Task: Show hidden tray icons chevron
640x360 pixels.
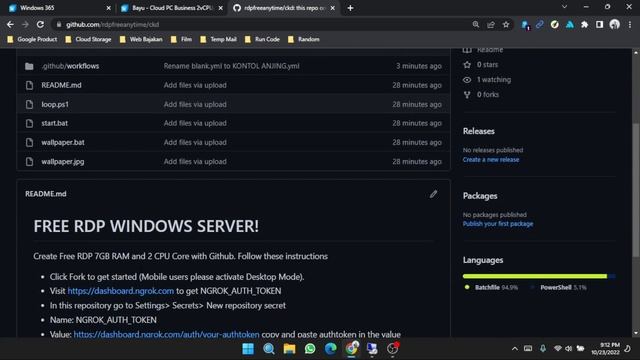Action: click(515, 349)
